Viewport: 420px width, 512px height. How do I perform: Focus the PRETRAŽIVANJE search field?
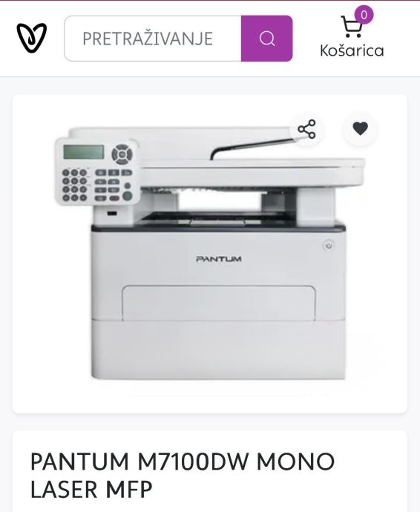point(153,39)
